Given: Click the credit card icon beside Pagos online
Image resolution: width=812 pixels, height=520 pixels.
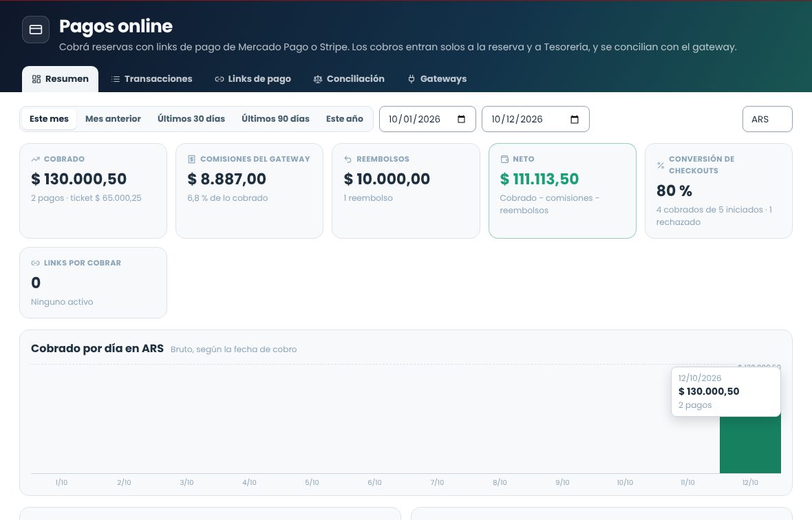Looking at the screenshot, I should click(36, 30).
